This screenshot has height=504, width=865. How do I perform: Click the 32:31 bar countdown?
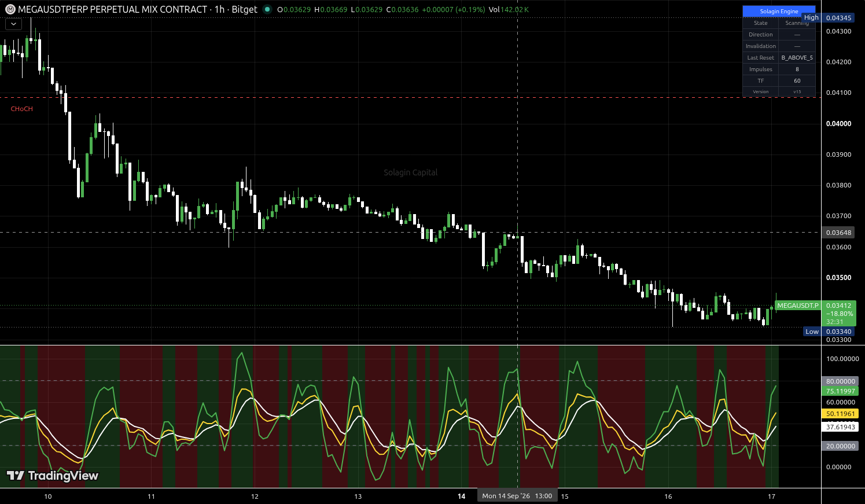tap(835, 322)
